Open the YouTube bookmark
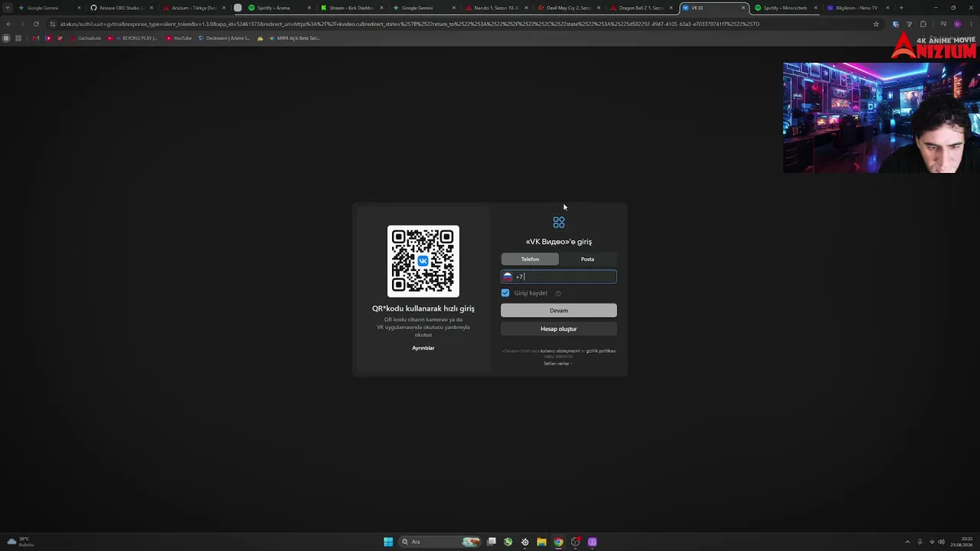Image resolution: width=980 pixels, height=551 pixels. point(179,38)
